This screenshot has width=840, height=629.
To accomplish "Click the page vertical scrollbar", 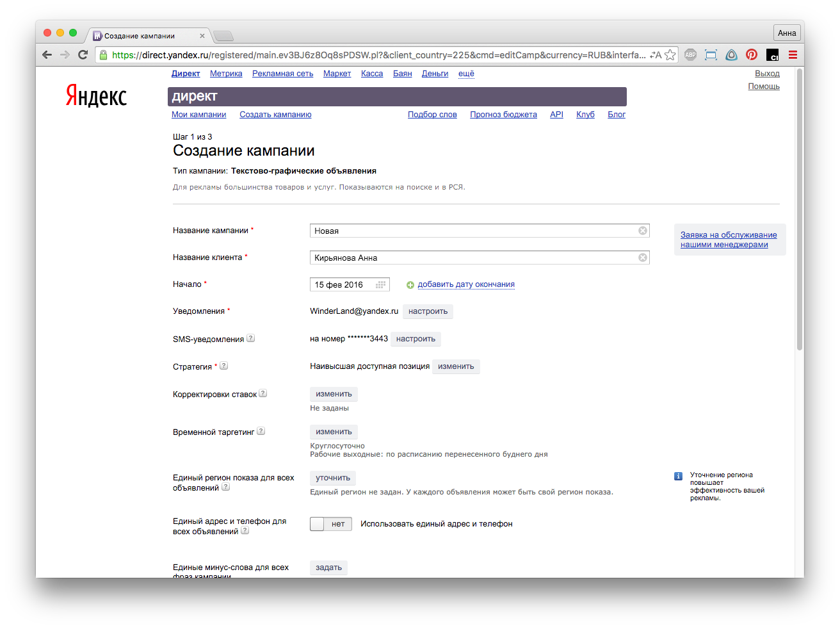I will 799,211.
